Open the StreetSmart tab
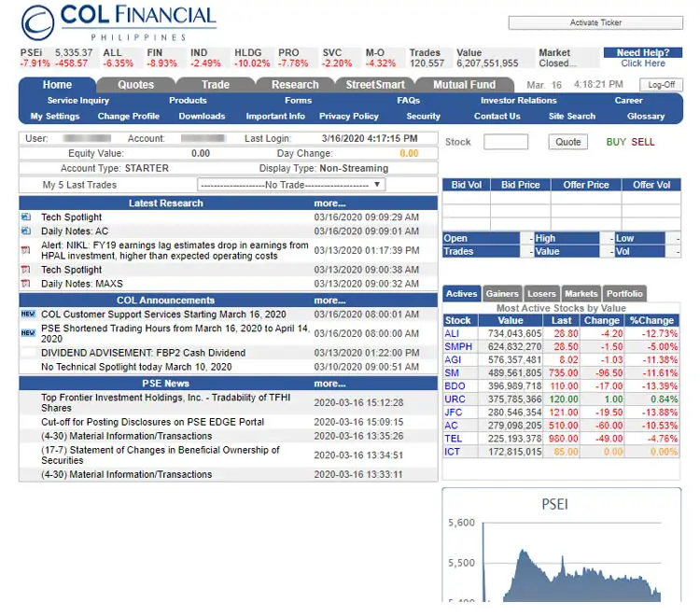This screenshot has width=700, height=616. (x=375, y=84)
